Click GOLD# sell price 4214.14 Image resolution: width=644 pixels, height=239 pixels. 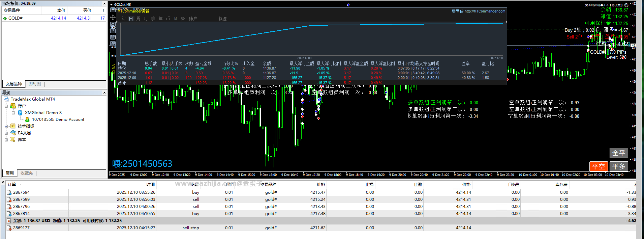58,18
